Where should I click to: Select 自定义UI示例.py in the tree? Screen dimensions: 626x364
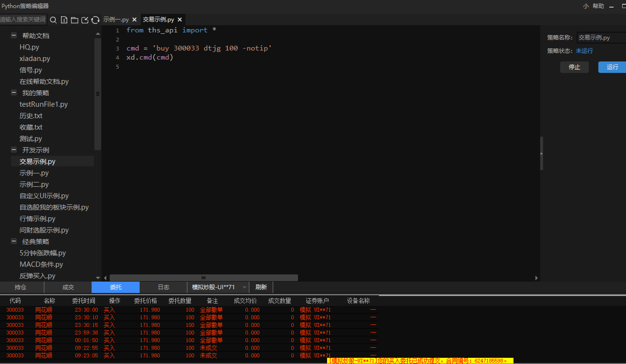pos(44,196)
